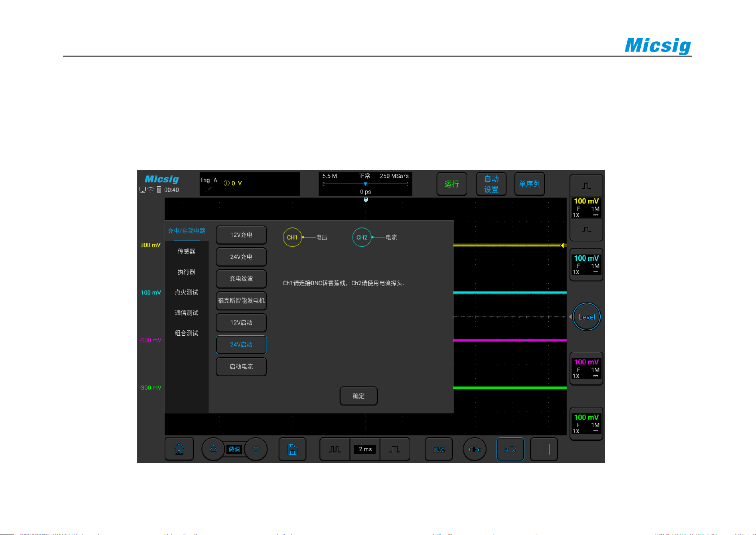The height and width of the screenshot is (535, 756).
Task: Open the magenta 100 mV channel 3 box
Action: (x=586, y=368)
